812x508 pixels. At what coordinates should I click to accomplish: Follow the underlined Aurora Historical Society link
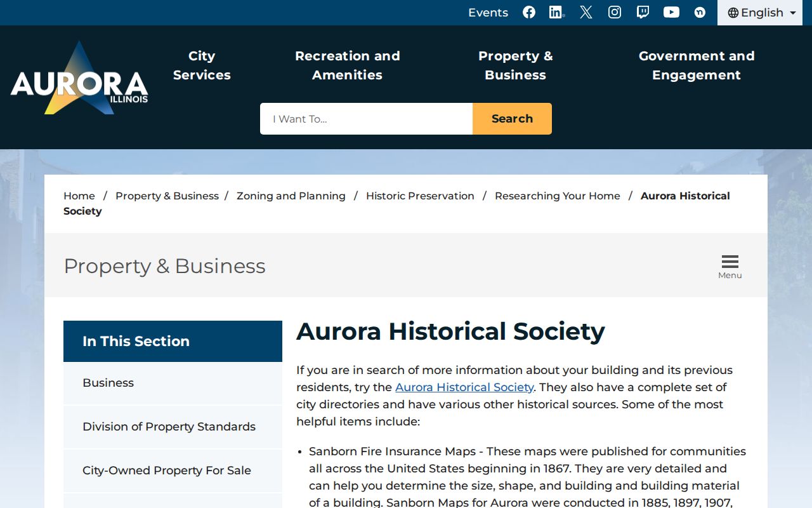tap(464, 387)
